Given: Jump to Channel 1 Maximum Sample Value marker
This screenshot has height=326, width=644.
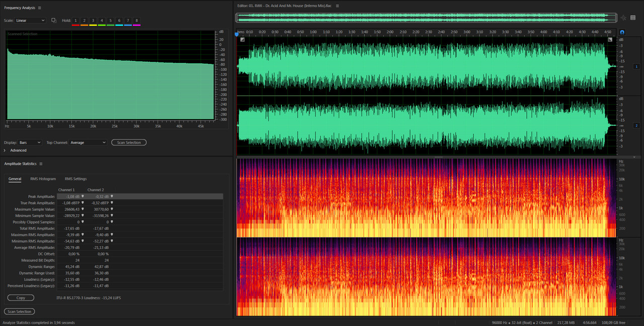Looking at the screenshot, I should click(x=83, y=209).
